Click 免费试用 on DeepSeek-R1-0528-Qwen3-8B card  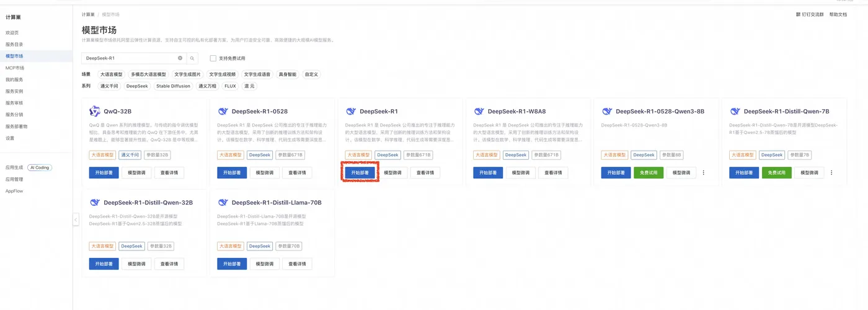[x=649, y=173]
